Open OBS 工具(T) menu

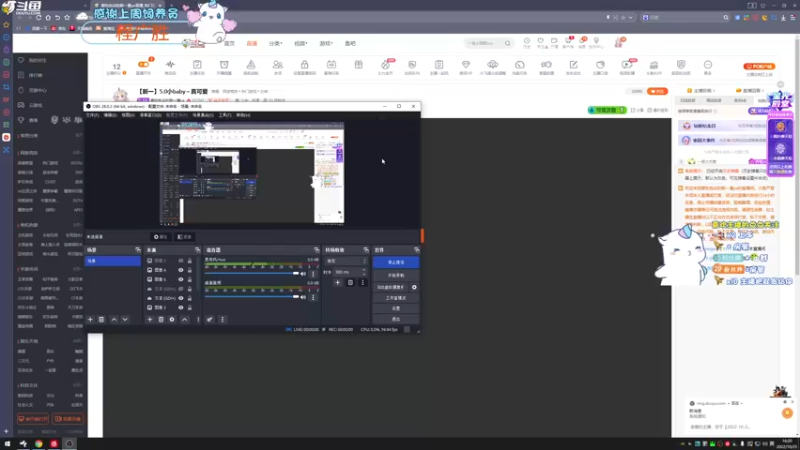tap(225, 115)
